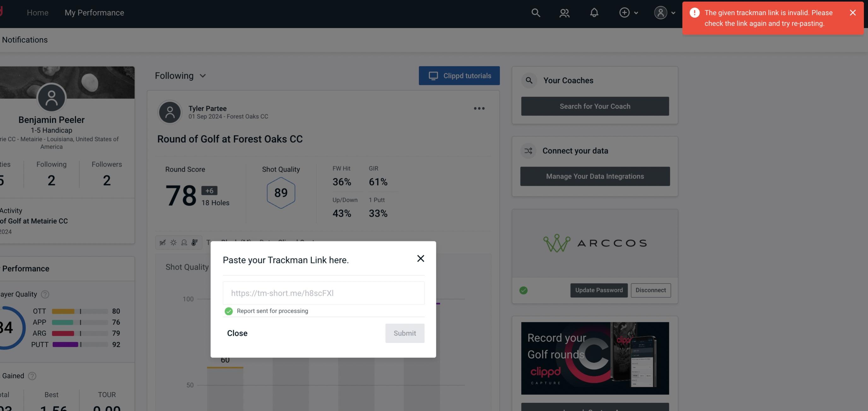Click the user profile icon in top right
This screenshot has width=868, height=411.
tap(660, 12)
